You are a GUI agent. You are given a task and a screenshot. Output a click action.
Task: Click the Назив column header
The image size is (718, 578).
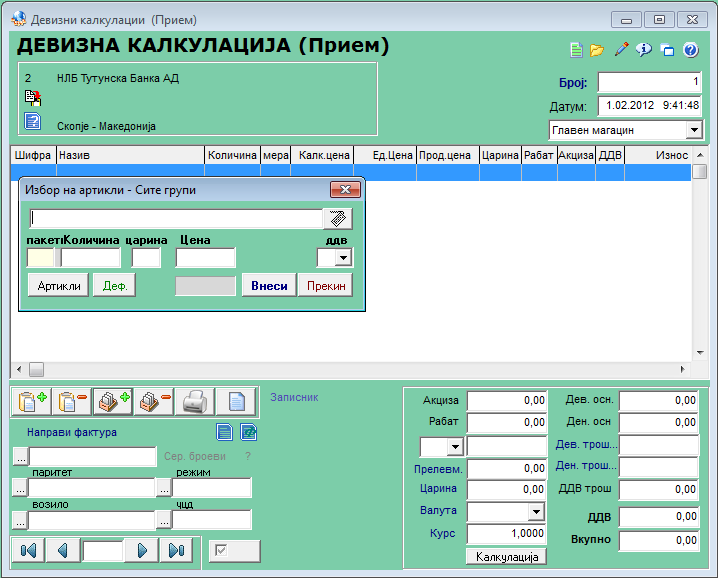tap(130, 155)
